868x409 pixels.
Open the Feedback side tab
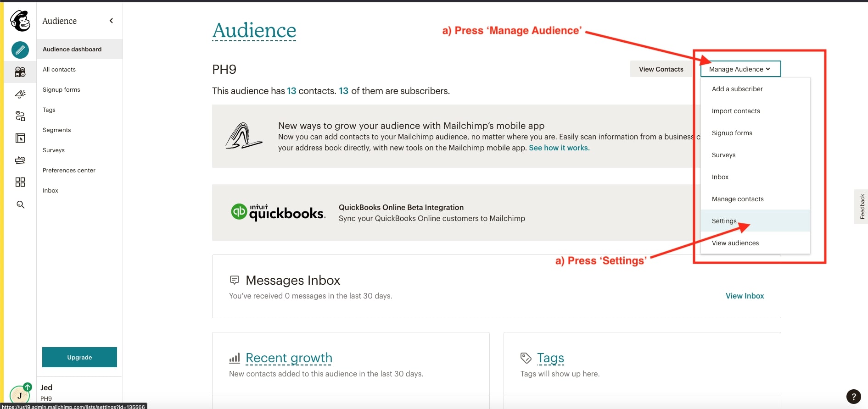click(862, 206)
